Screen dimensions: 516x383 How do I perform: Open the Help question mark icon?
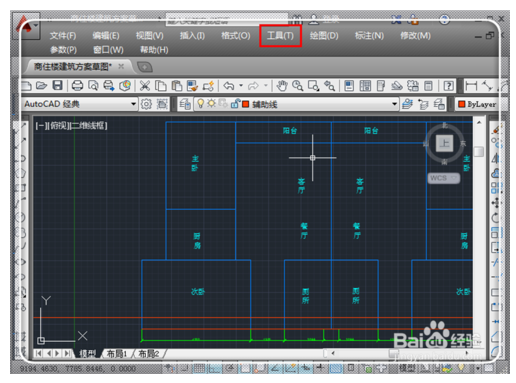pyautogui.click(x=448, y=86)
